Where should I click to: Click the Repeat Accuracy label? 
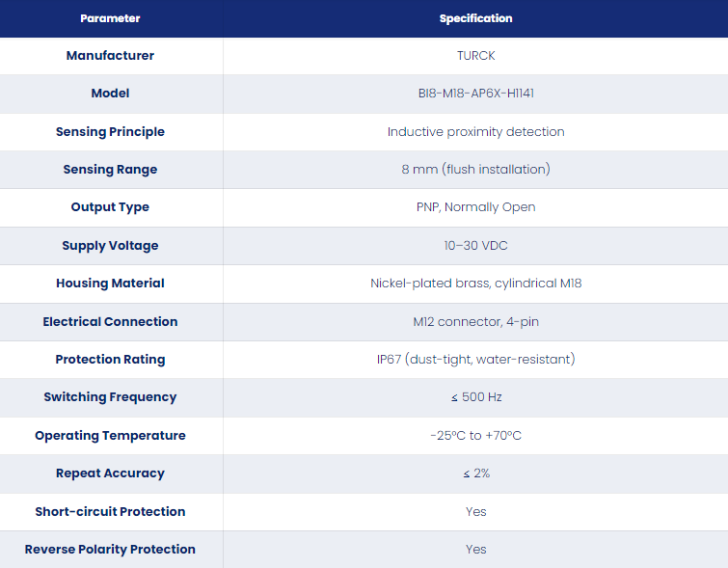coord(110,473)
